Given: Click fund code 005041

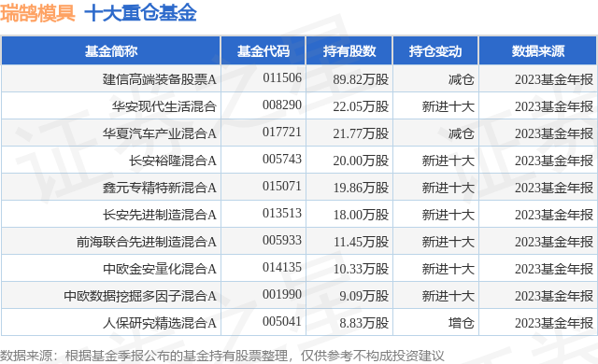Looking at the screenshot, I should [282, 321].
